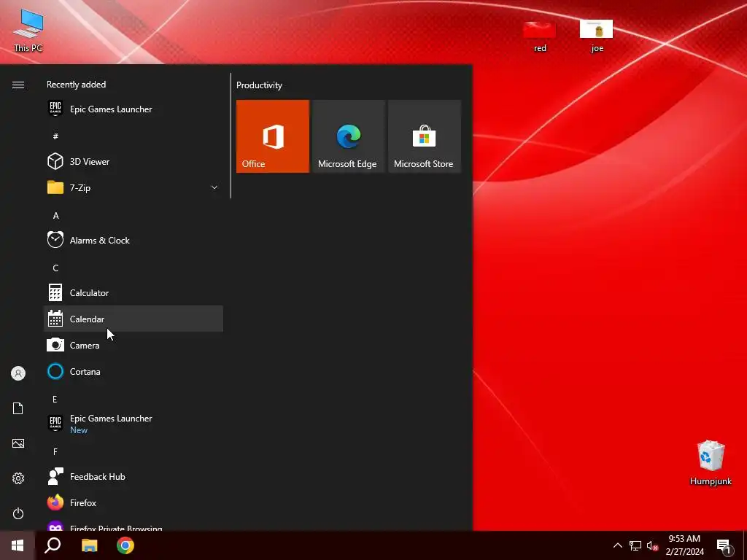Select This PC desktop icon

(28, 31)
